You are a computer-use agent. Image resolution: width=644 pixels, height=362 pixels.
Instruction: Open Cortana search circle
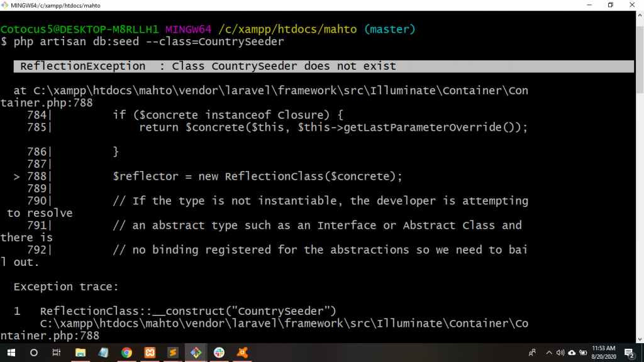click(x=34, y=353)
